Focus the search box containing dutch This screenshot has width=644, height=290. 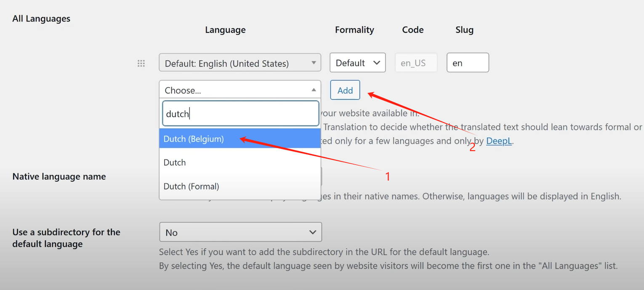(x=240, y=114)
